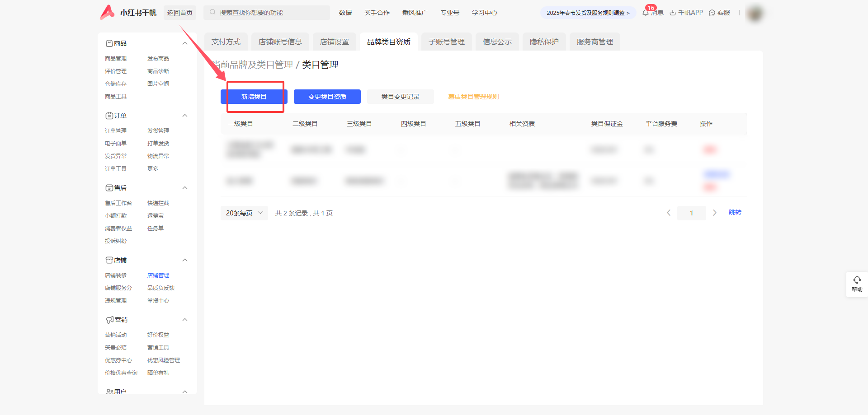Click the 千帆APP download icon
Screen dimensions: 868x415
point(673,13)
